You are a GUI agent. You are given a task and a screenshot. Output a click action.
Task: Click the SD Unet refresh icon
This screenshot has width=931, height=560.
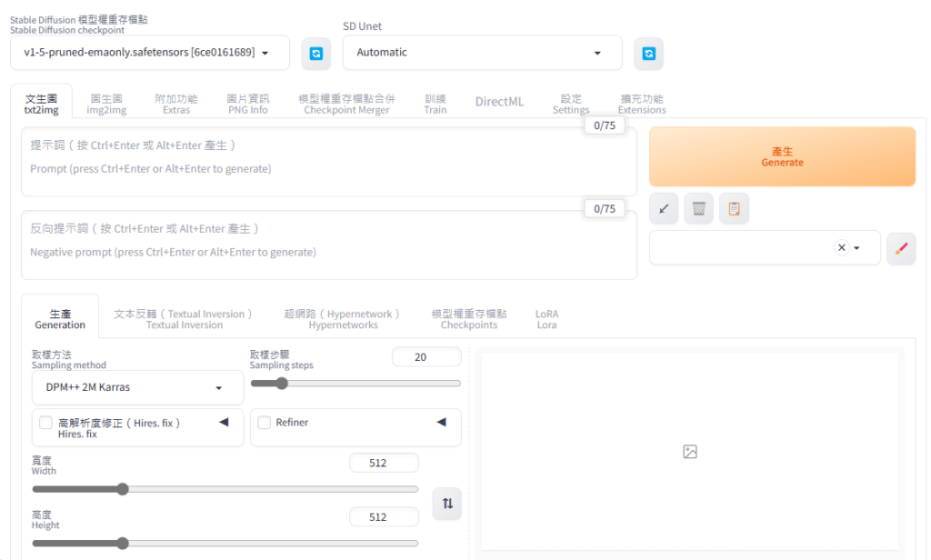[x=648, y=54]
